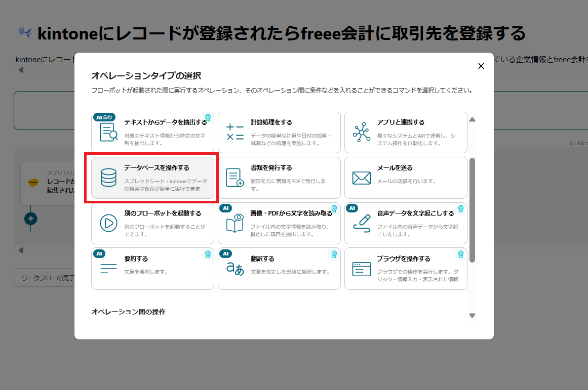Click the round plus add-step button in flow

[31, 219]
